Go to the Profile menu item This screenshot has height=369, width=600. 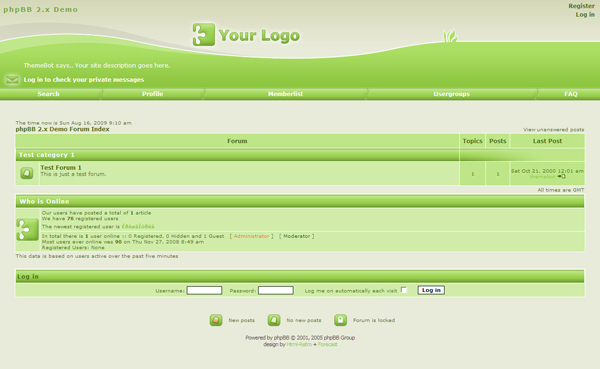152,94
